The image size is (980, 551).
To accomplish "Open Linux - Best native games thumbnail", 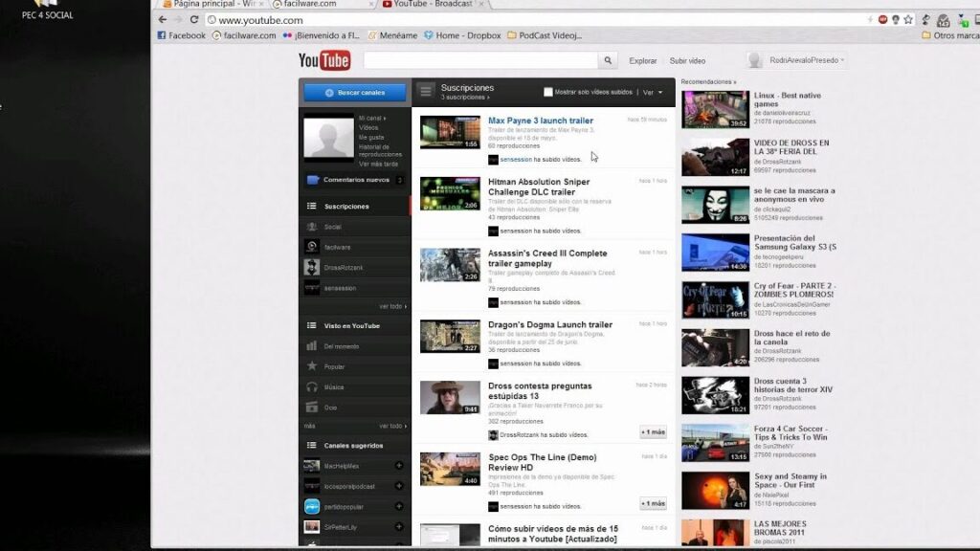I will pyautogui.click(x=715, y=109).
